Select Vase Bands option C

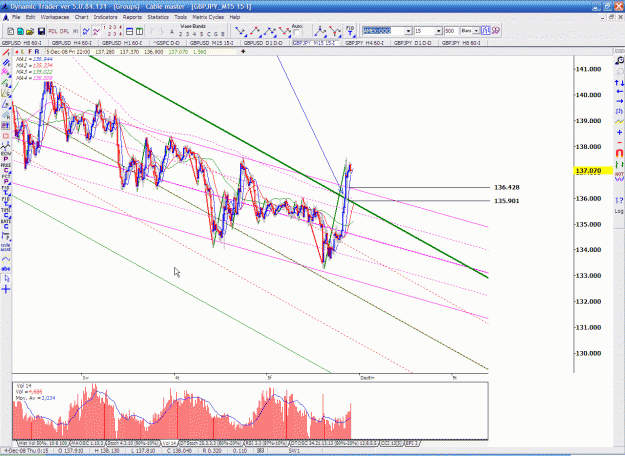point(208,34)
